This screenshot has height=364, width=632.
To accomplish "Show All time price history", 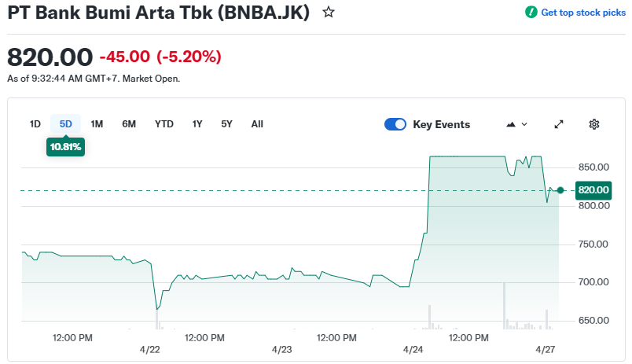I will [257, 124].
